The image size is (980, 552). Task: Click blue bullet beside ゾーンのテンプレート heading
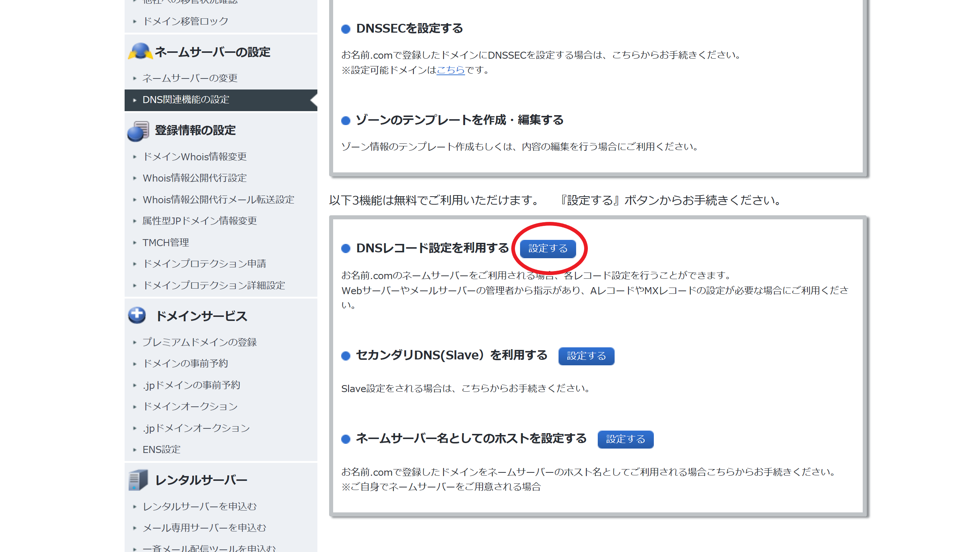[346, 121]
